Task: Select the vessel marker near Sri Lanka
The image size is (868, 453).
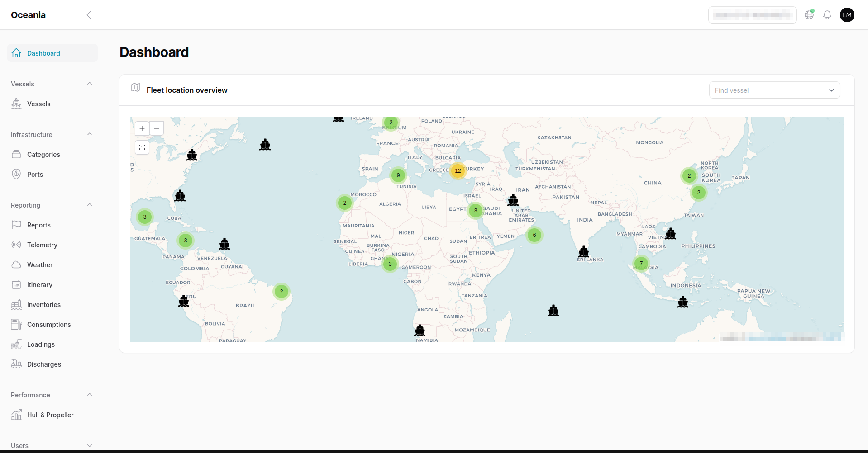Action: (584, 251)
